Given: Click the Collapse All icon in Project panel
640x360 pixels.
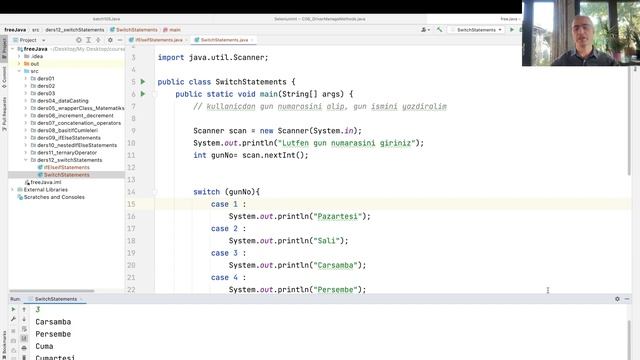Looking at the screenshot, I should pos(98,40).
